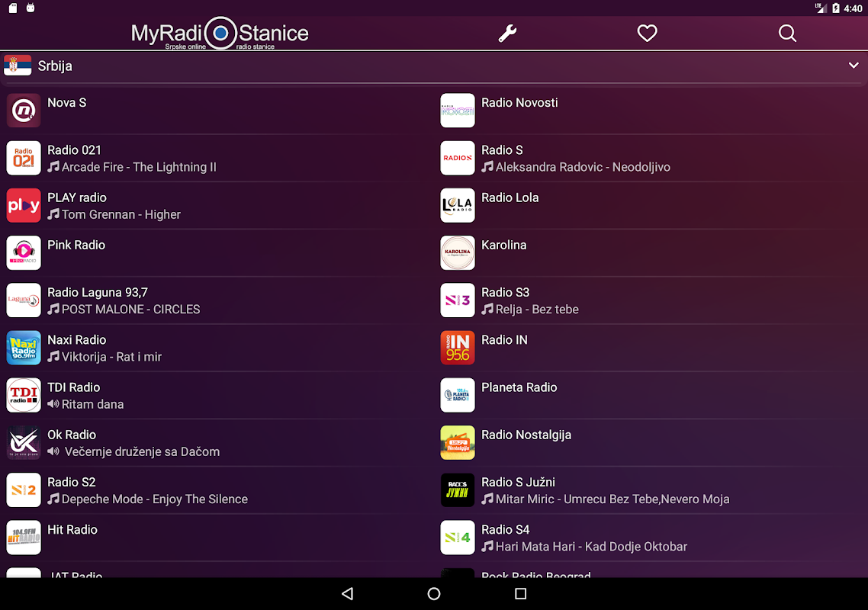
Task: Select the Naxi Radio station name
Action: [x=77, y=340]
